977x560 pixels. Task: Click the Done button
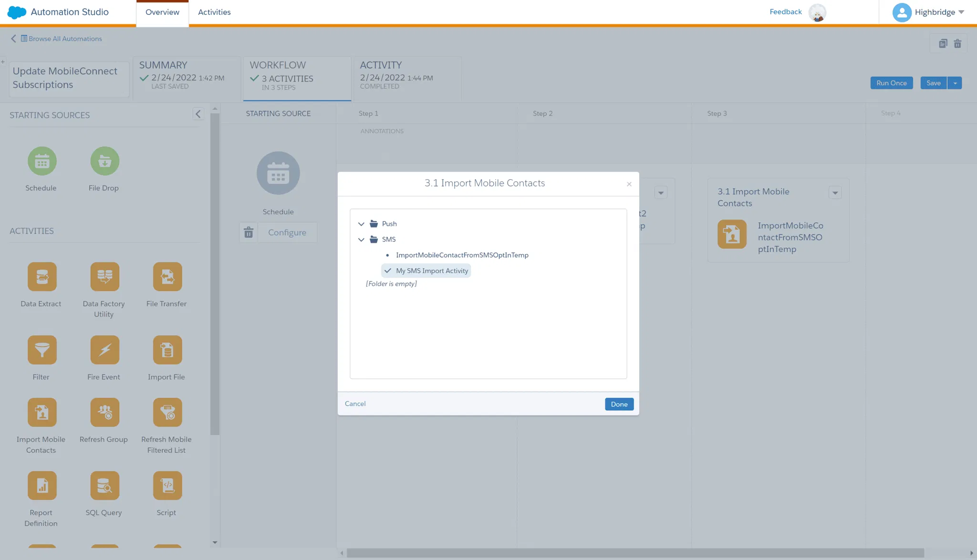pyautogui.click(x=619, y=404)
